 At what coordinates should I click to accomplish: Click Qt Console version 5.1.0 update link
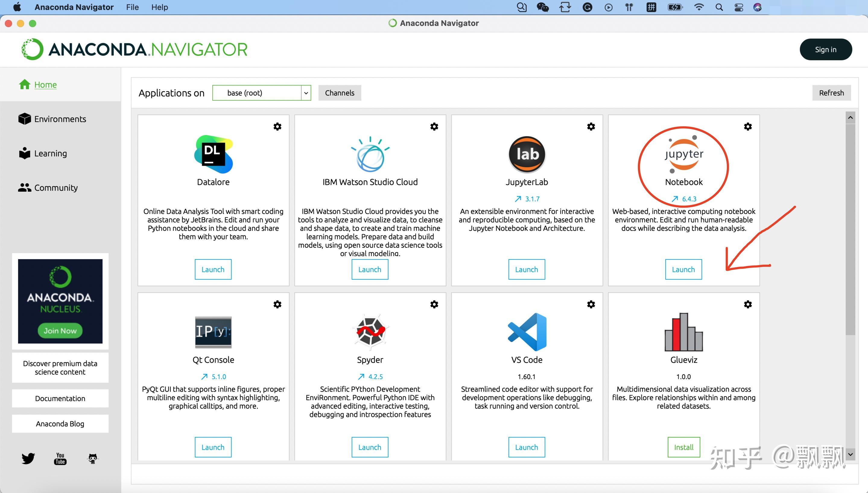click(x=214, y=376)
